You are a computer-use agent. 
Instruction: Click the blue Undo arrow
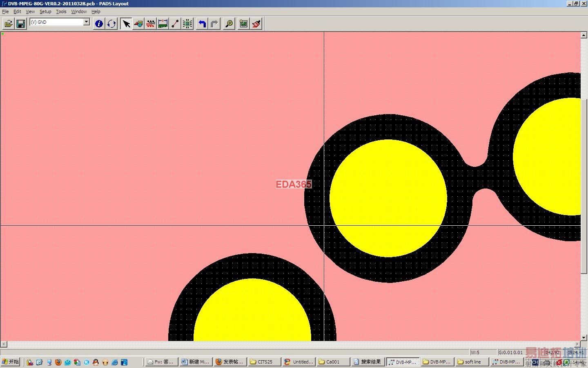202,24
